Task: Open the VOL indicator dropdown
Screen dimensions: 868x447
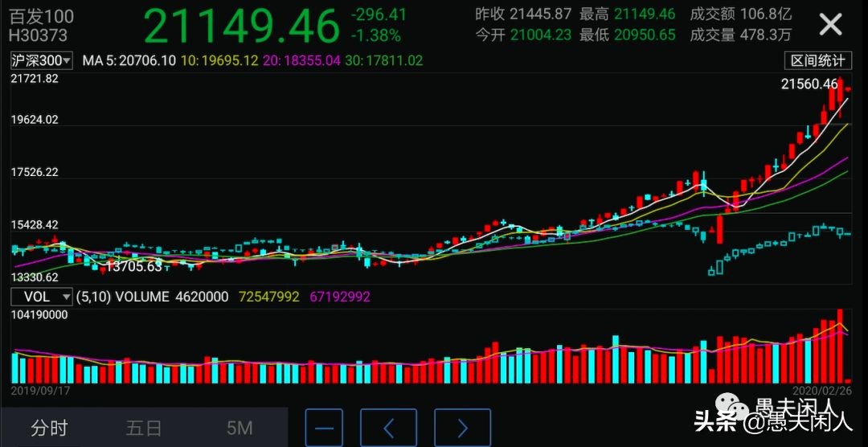Action: [42, 297]
